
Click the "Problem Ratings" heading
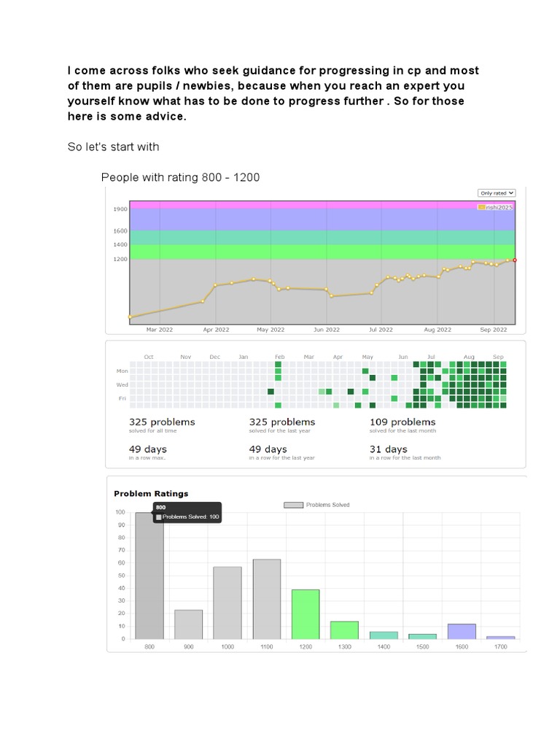[x=151, y=494]
